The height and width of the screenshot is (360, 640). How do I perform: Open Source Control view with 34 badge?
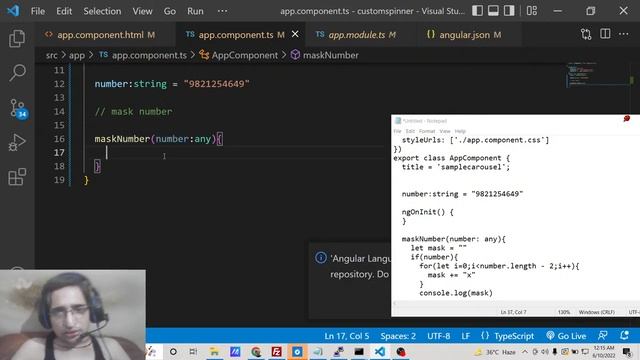pos(18,109)
